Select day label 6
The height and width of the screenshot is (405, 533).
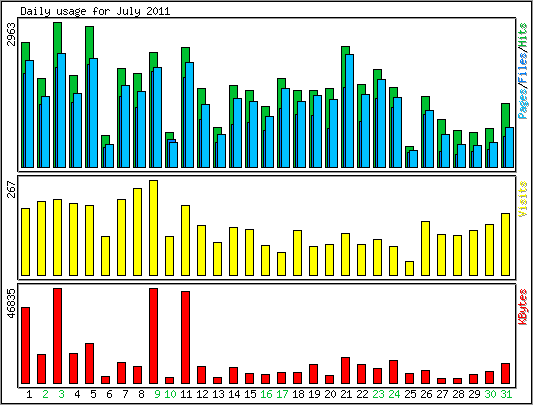point(109,394)
